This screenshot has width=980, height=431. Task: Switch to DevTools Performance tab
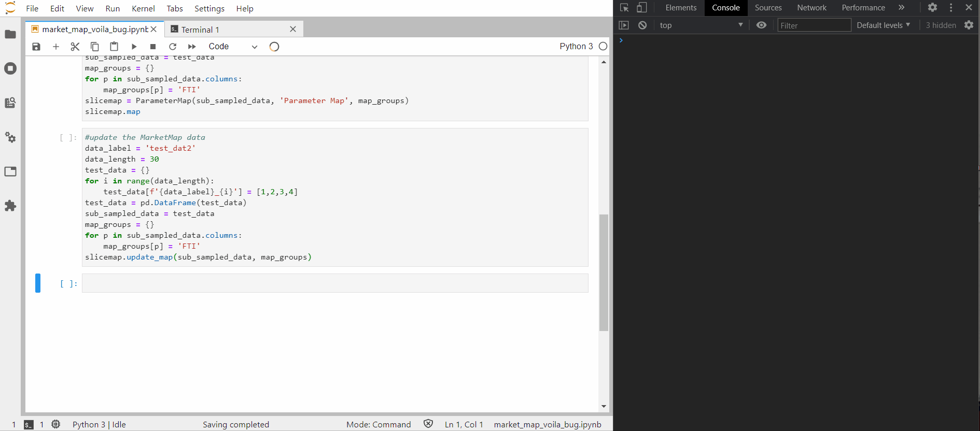tap(863, 8)
